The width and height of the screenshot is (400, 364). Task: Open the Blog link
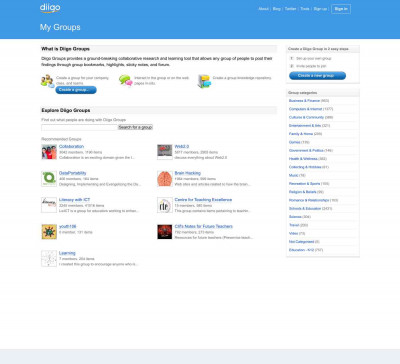pos(277,9)
